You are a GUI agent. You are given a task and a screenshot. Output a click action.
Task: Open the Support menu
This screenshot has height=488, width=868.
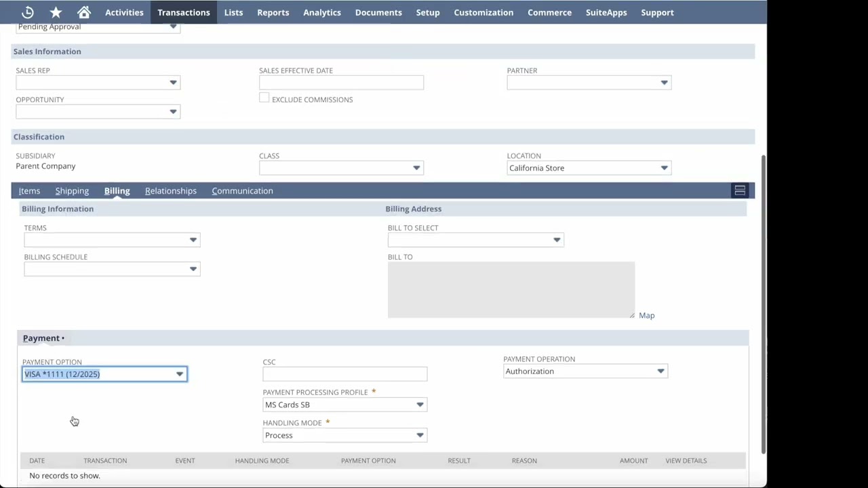click(x=657, y=12)
